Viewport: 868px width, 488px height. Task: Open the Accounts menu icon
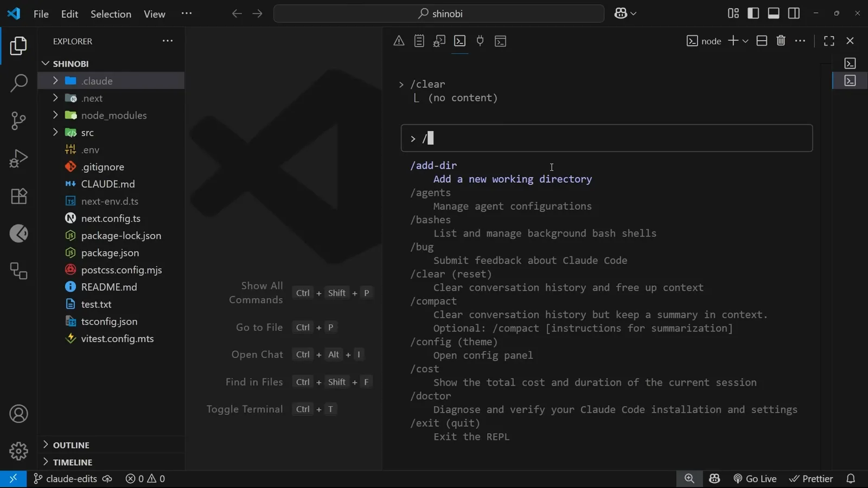coord(18,414)
